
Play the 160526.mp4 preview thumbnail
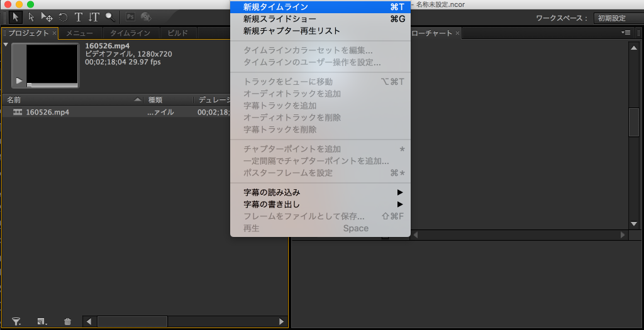(x=19, y=80)
